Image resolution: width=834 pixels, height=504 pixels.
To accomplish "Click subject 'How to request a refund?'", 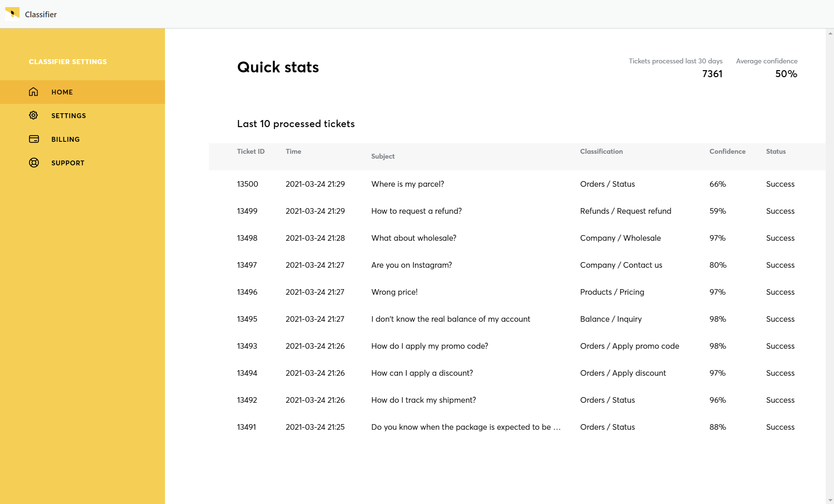I will (417, 211).
